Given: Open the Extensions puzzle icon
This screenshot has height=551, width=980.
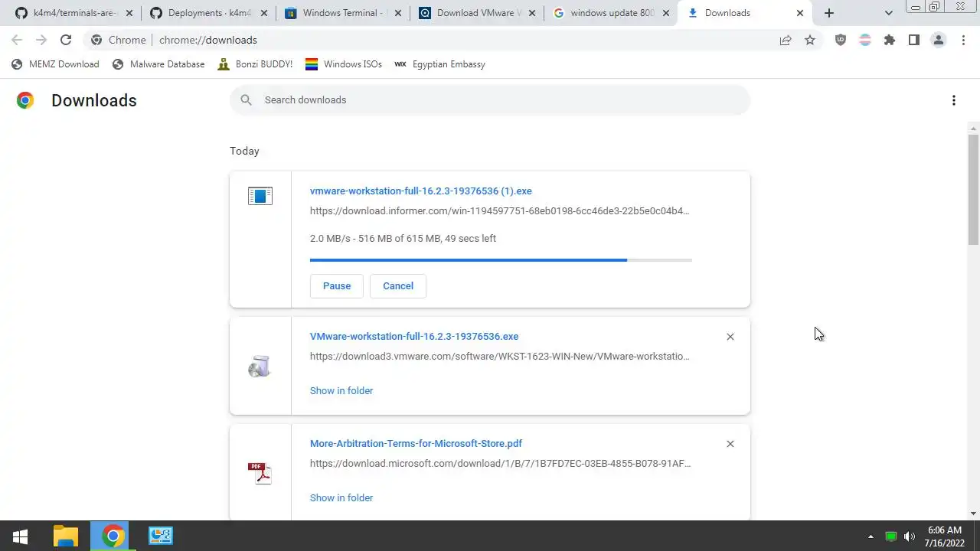Looking at the screenshot, I should [890, 40].
